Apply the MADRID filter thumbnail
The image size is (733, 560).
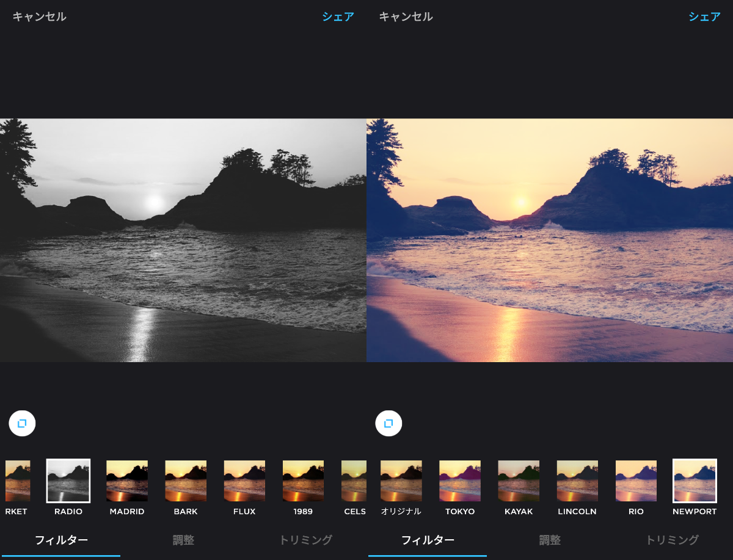[127, 481]
